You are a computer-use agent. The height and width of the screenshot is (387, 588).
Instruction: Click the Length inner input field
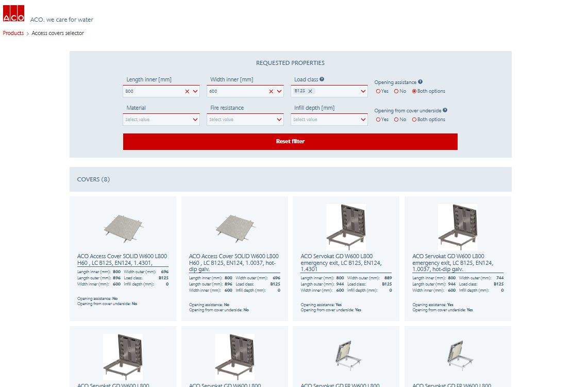(153, 91)
